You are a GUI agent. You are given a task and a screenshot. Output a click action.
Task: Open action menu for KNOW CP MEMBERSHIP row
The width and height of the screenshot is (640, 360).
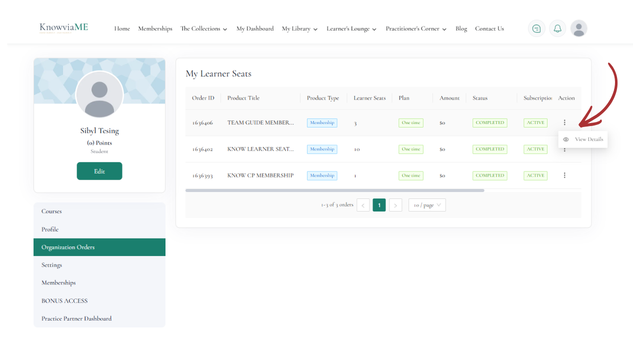[x=564, y=175]
